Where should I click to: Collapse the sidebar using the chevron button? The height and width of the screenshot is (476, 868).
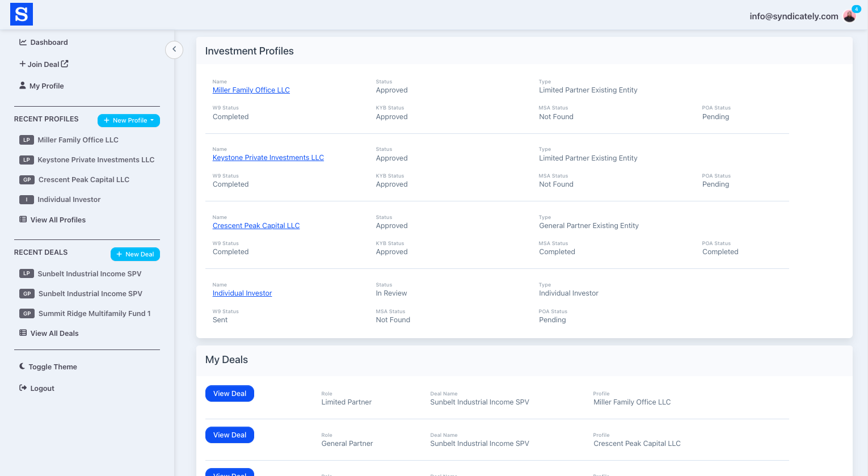[174, 49]
